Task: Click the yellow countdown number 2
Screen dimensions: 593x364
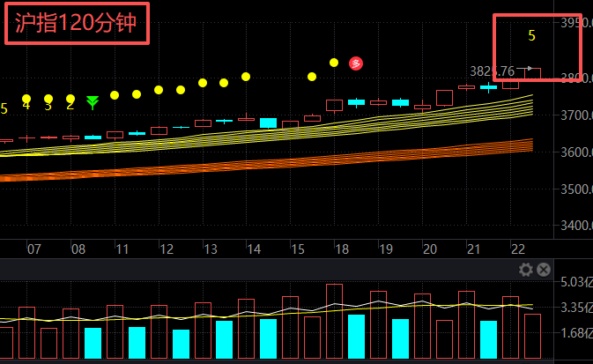Action: tap(70, 105)
